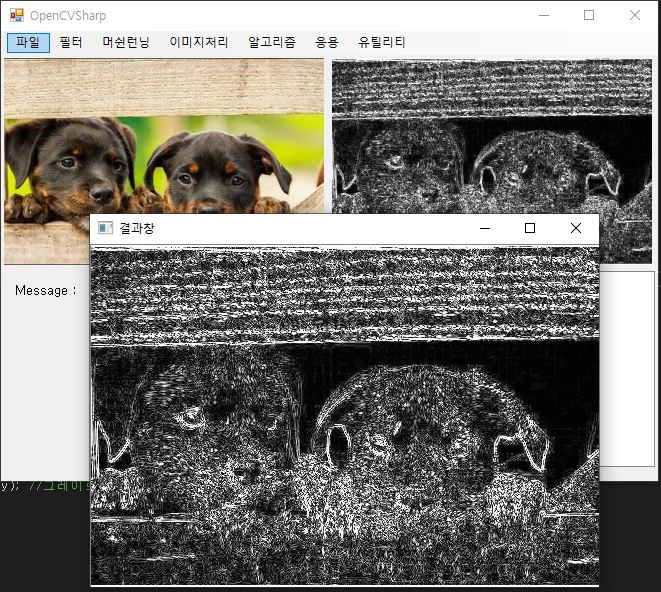Click the original puppies color image
Viewport: 661px width, 592px height.
(x=164, y=136)
